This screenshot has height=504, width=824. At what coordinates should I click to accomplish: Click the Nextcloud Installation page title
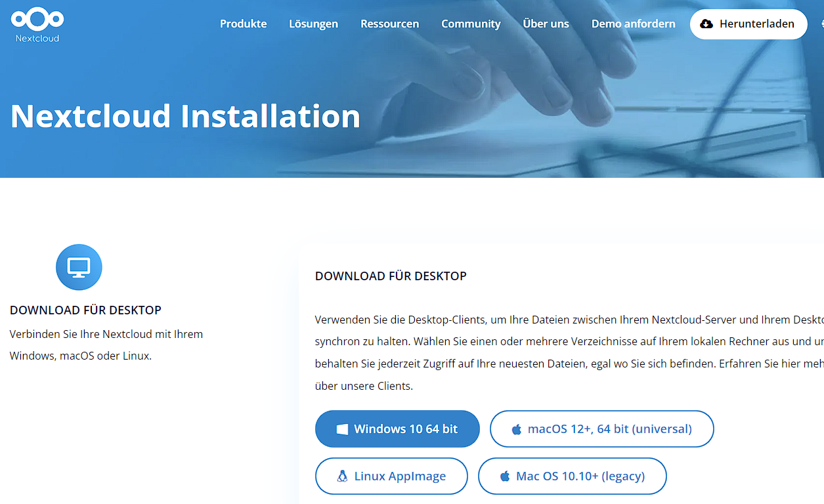tap(185, 116)
